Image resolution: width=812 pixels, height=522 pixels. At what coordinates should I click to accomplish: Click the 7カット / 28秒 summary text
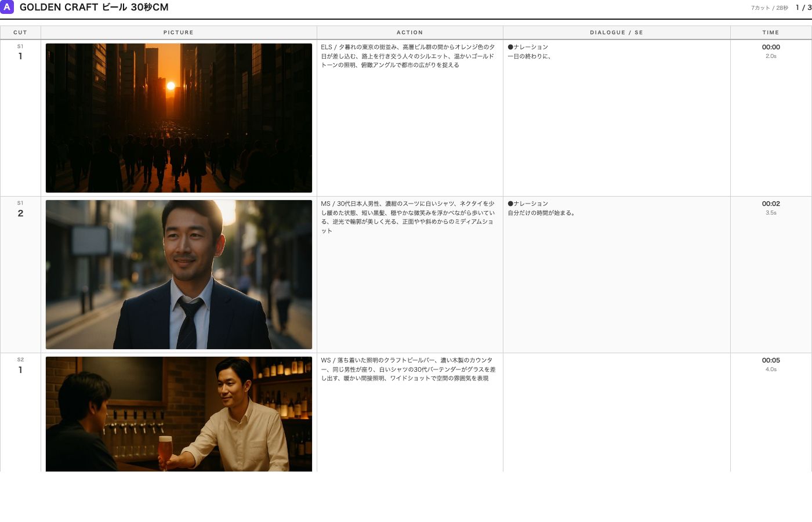click(769, 8)
